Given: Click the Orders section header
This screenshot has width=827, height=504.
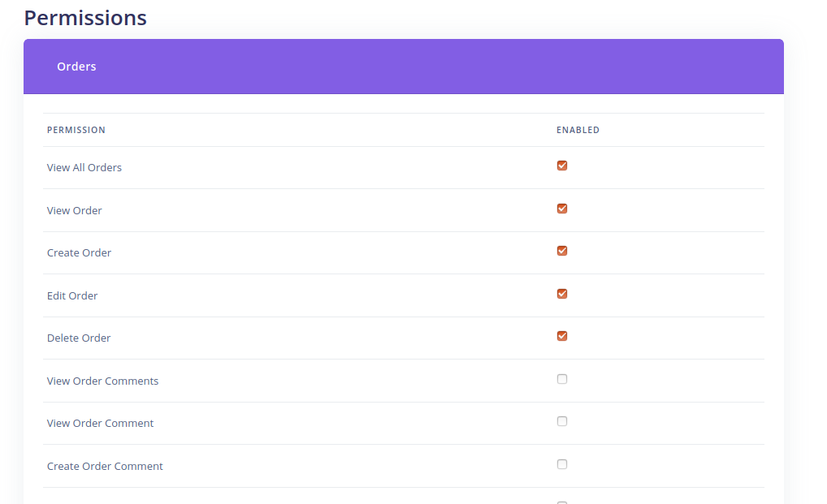Looking at the screenshot, I should 76,67.
